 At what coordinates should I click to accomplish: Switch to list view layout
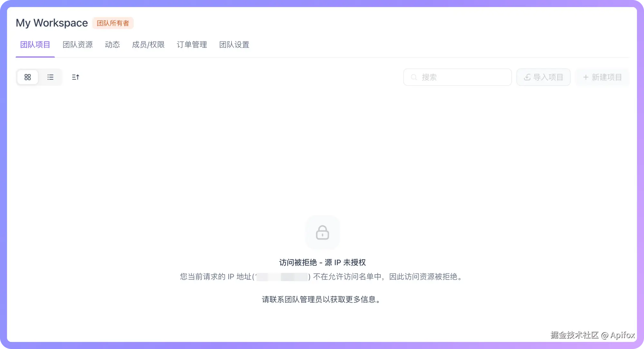[51, 77]
